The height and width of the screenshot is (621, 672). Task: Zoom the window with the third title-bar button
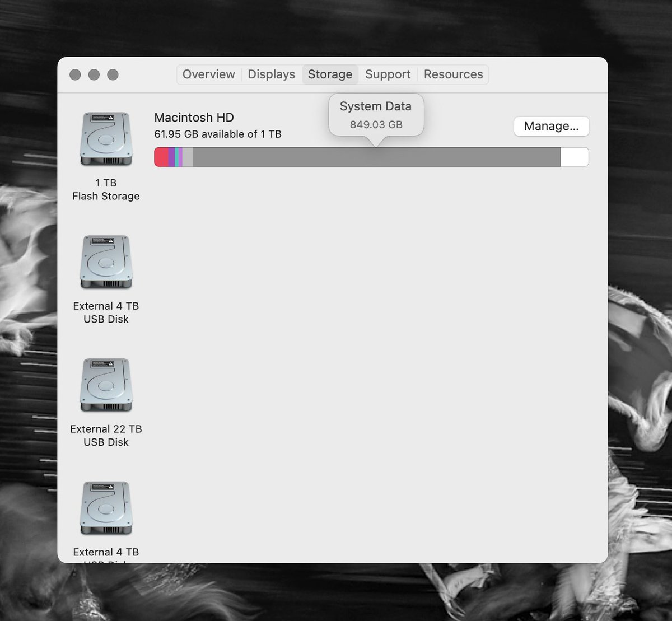click(113, 74)
